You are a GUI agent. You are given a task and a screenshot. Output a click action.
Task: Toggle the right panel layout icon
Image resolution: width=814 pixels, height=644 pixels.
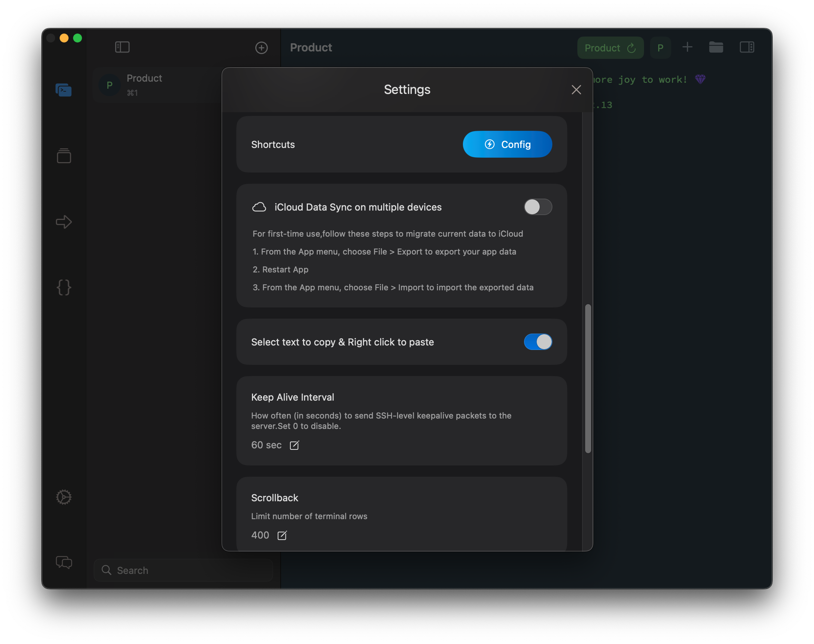pos(747,47)
